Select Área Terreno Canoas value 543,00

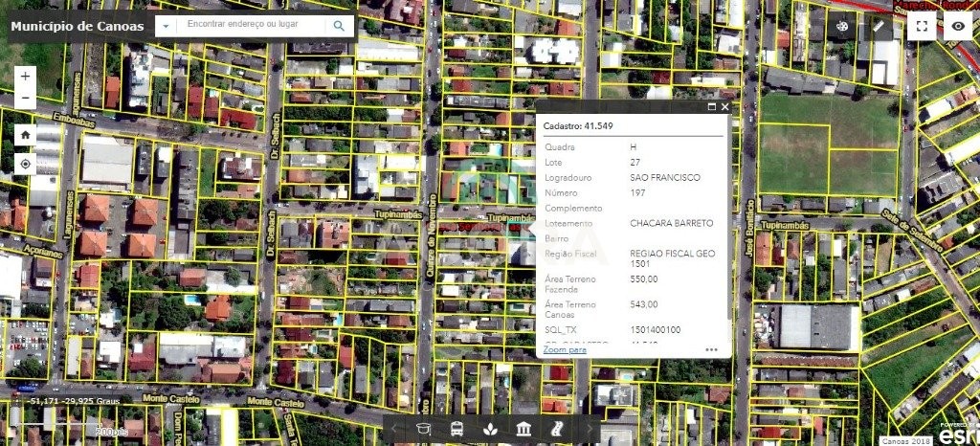click(644, 304)
